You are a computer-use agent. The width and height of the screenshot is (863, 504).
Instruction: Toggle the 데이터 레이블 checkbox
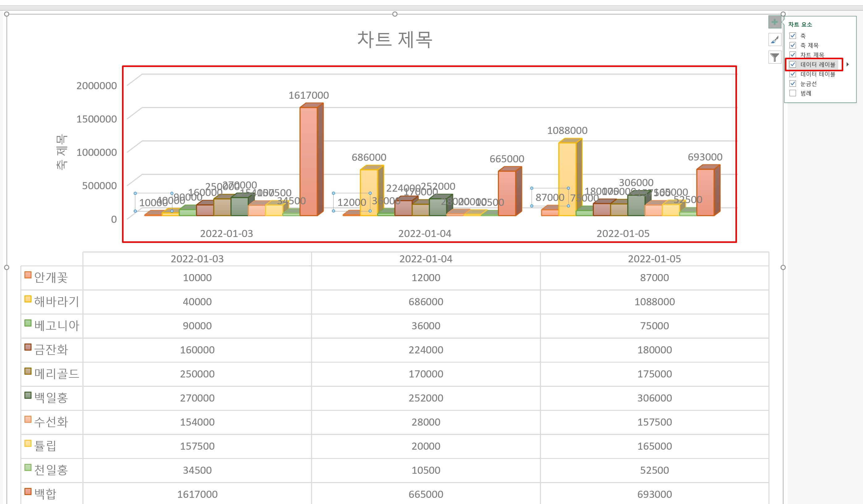click(x=793, y=64)
